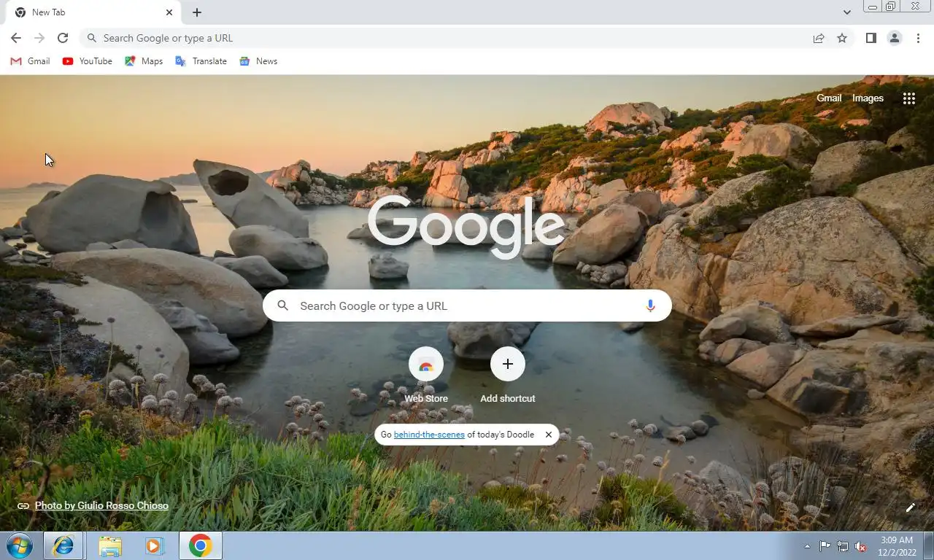The width and height of the screenshot is (934, 560).
Task: Share this page icon in address bar
Action: point(819,38)
